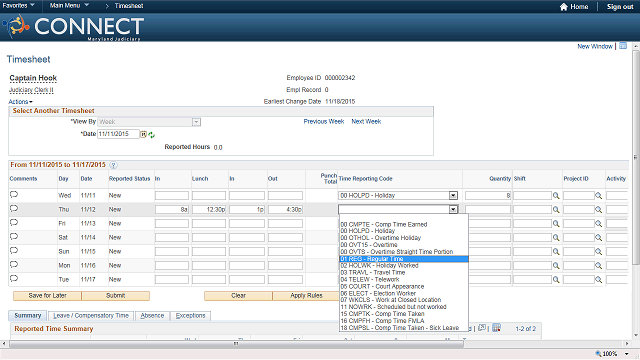Open the date calendar picker icon

144,134
